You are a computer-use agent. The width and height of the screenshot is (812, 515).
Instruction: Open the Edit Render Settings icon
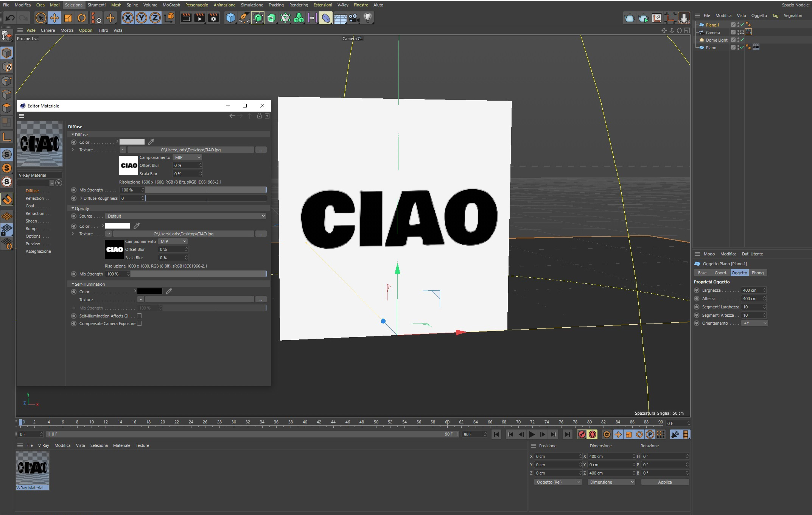pos(214,18)
